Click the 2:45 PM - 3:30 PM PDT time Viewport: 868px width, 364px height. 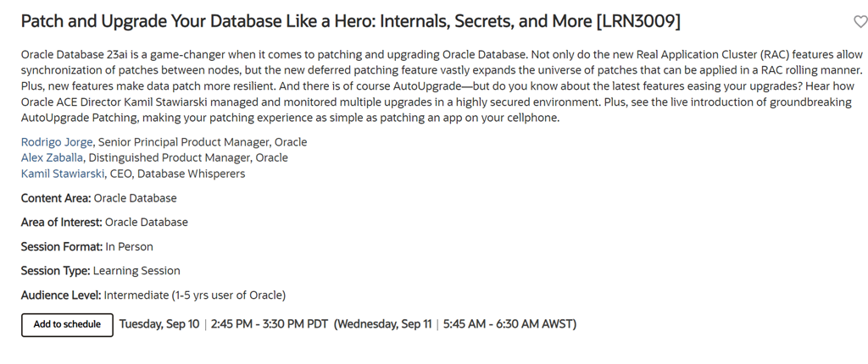coord(269,324)
